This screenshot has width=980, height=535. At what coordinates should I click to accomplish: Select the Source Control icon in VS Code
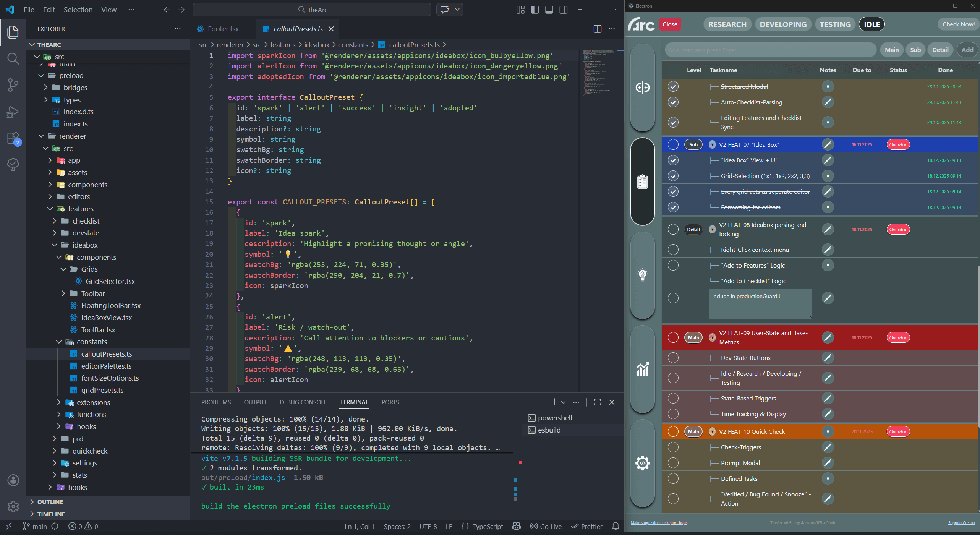(x=13, y=85)
